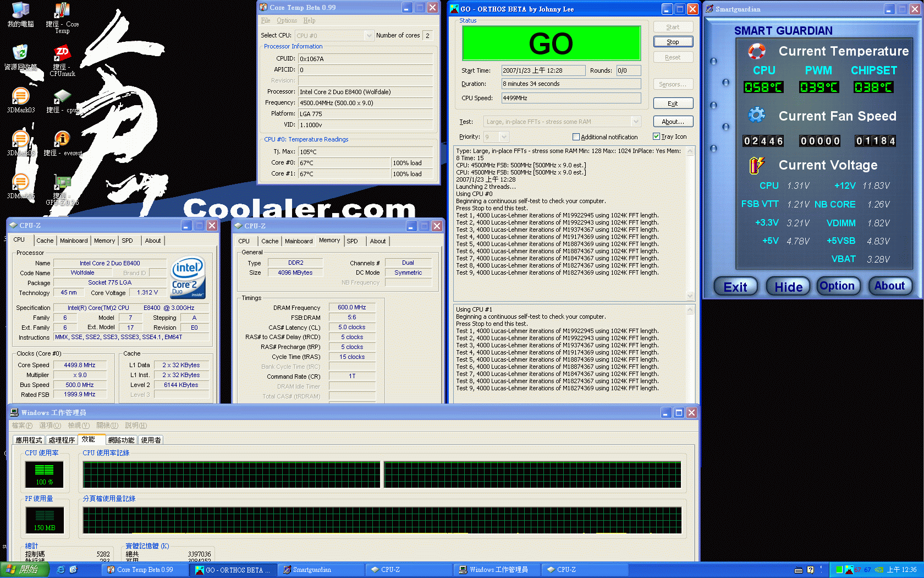Open the GPU-Z desktop shortcut
Viewport: 924px width, 578px height.
click(62, 190)
